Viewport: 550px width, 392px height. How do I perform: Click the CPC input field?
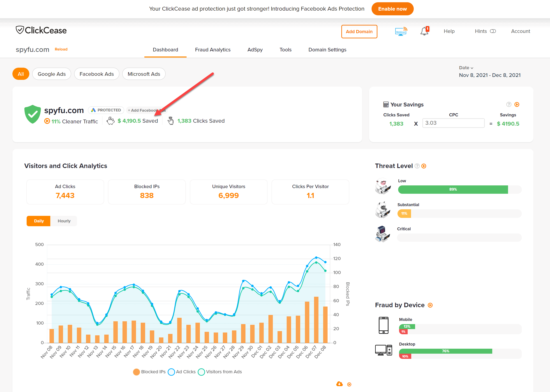pyautogui.click(x=453, y=123)
